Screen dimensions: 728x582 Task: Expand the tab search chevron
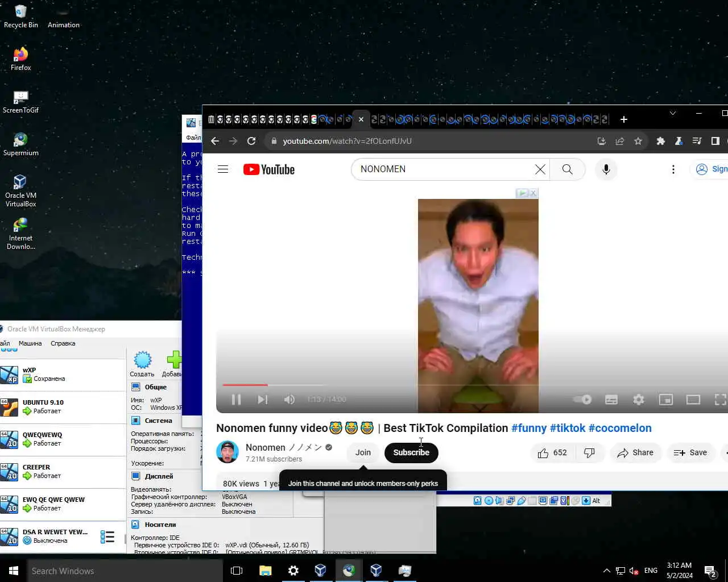click(x=673, y=113)
